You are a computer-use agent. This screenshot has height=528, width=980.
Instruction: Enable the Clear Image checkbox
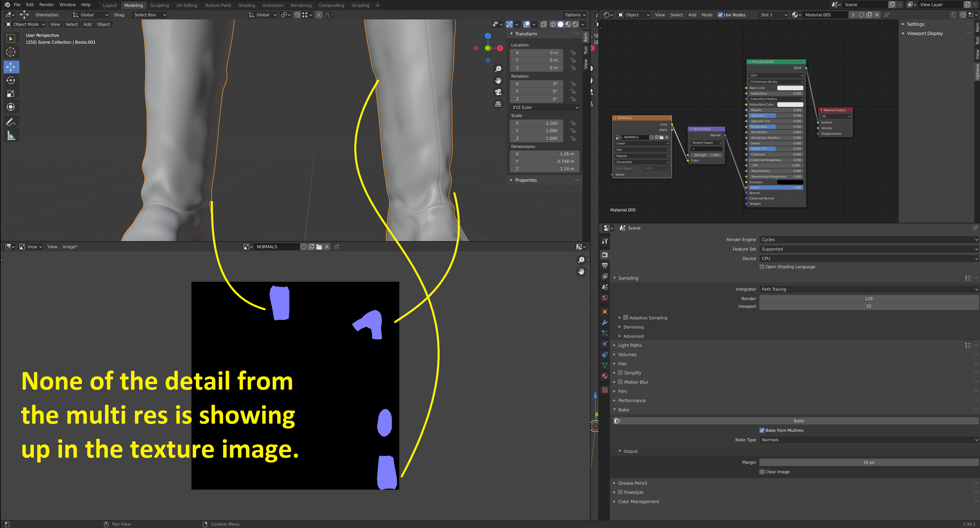(x=762, y=472)
